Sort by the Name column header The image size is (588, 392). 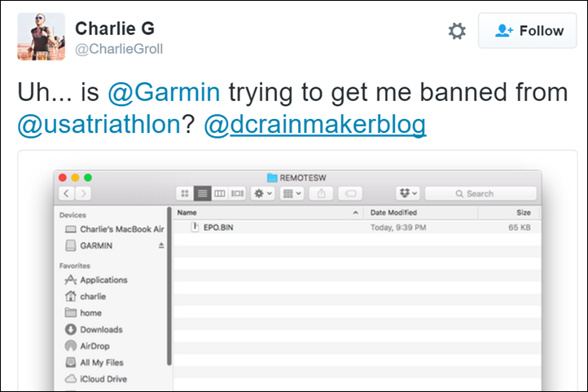269,213
